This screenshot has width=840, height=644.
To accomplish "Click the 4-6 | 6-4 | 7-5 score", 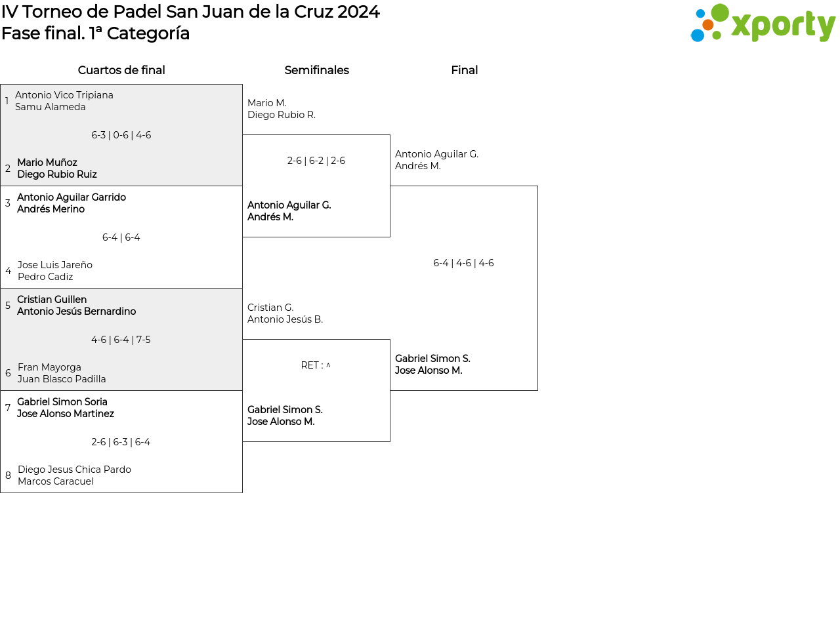I will coord(121,340).
